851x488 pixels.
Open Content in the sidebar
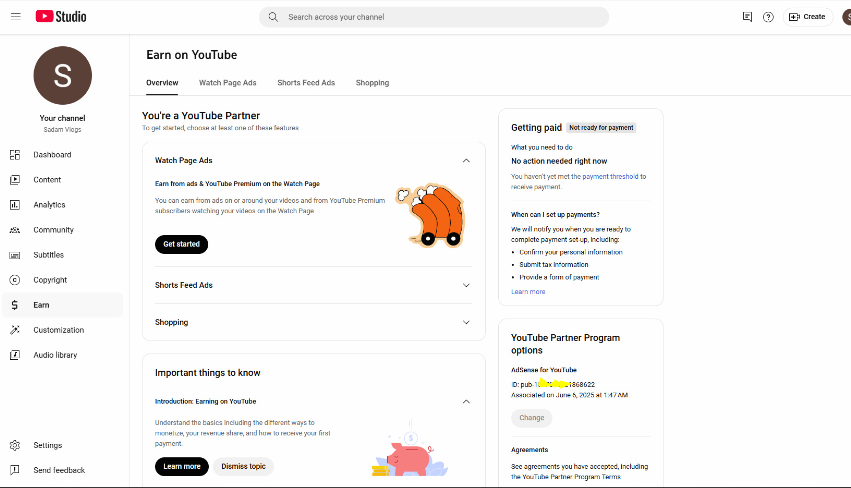point(62,180)
